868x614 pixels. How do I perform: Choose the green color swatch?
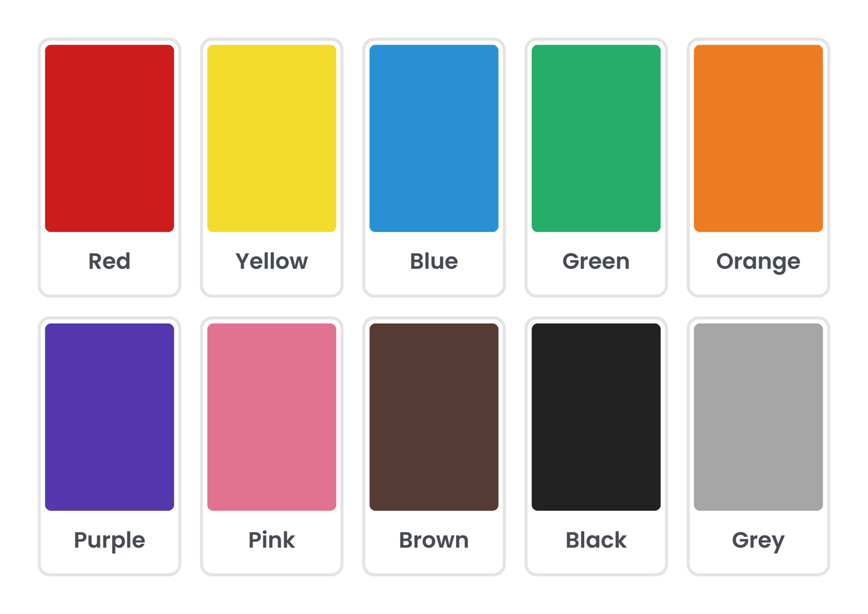pos(596,138)
